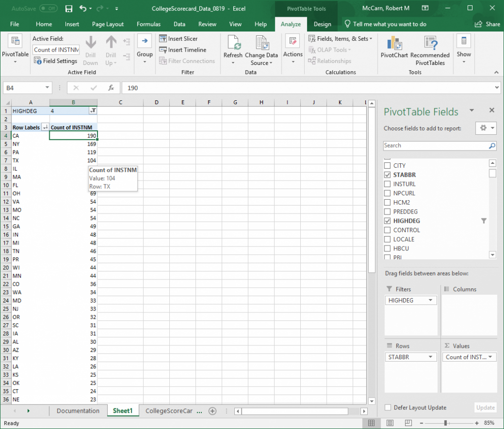Expand the formula bar
The width and height of the screenshot is (504, 429).
point(497,88)
